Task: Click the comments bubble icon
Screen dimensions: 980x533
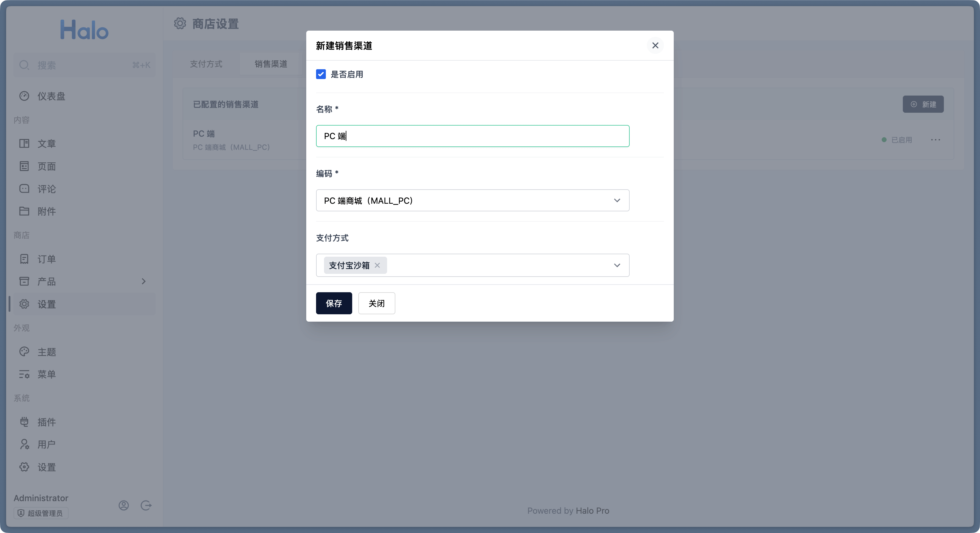Action: (24, 189)
